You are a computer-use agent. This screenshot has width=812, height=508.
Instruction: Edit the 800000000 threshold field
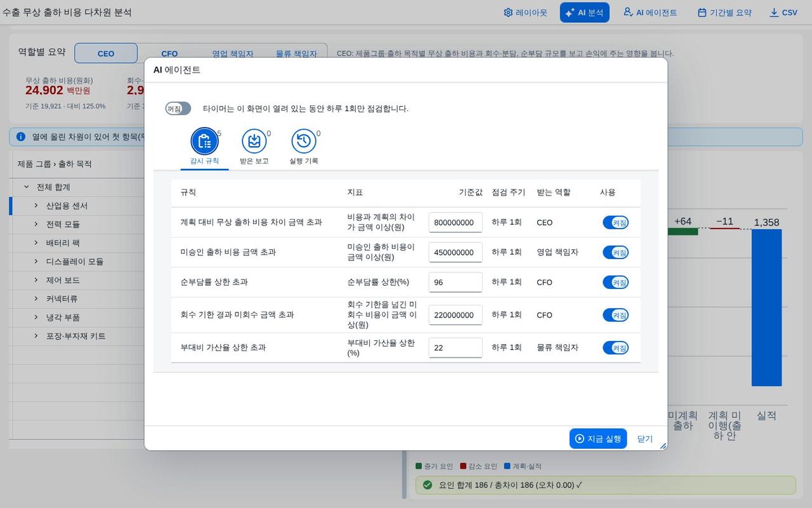pyautogui.click(x=455, y=223)
